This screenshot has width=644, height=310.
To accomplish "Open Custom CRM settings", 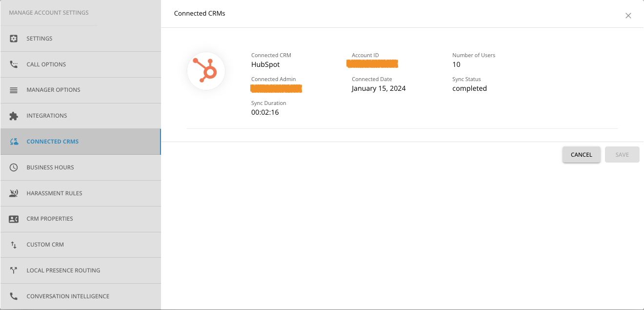I will 80,245.
